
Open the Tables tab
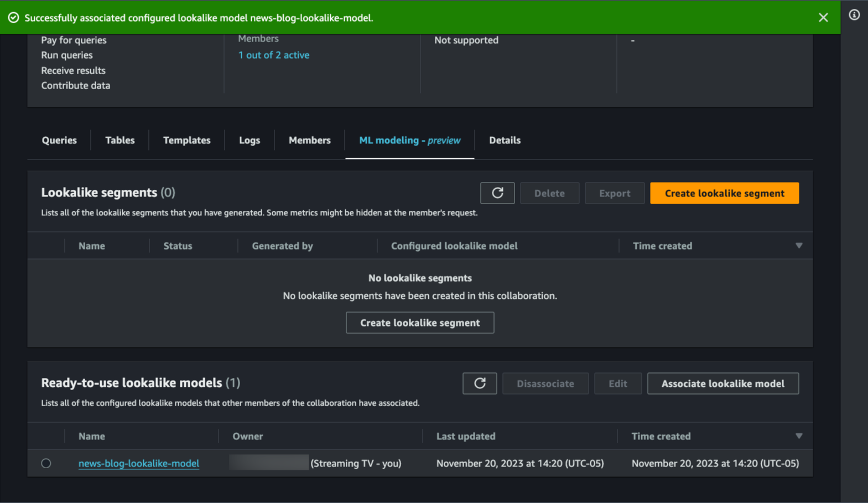[x=119, y=141]
